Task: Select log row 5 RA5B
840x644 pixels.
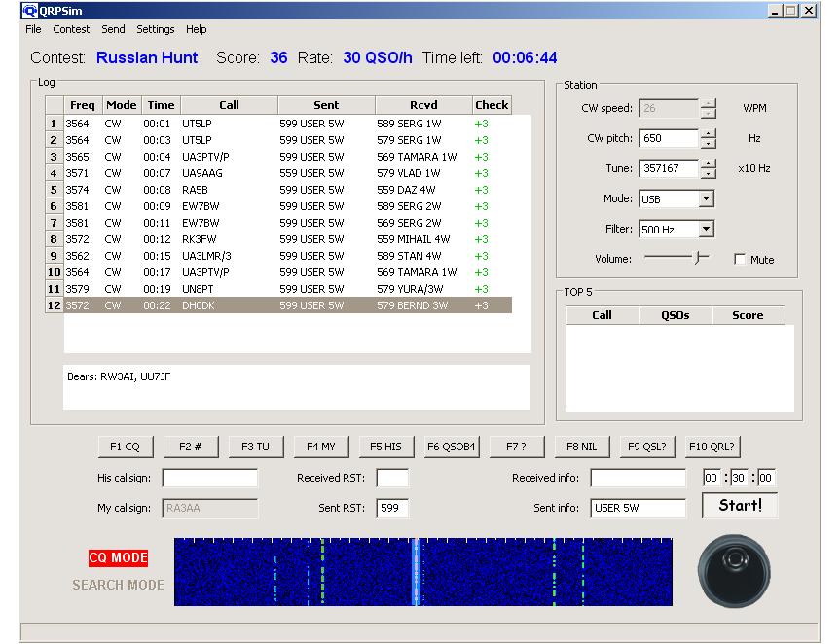Action: 278,190
